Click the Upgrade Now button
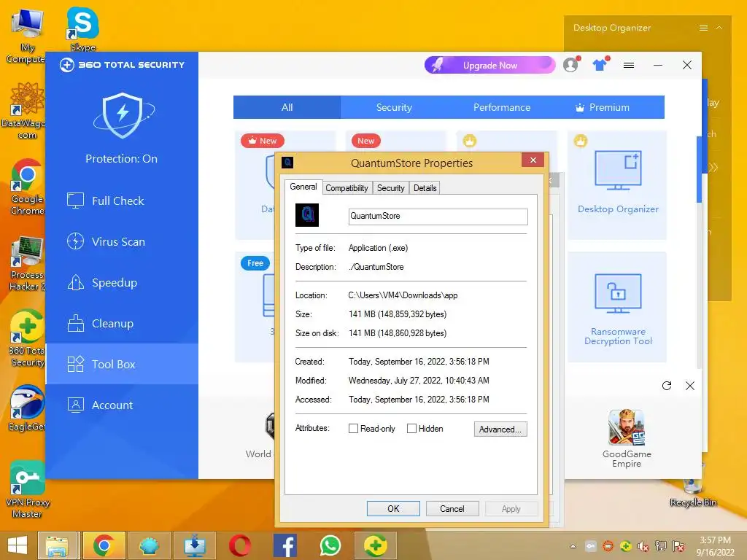The width and height of the screenshot is (747, 560). point(489,65)
